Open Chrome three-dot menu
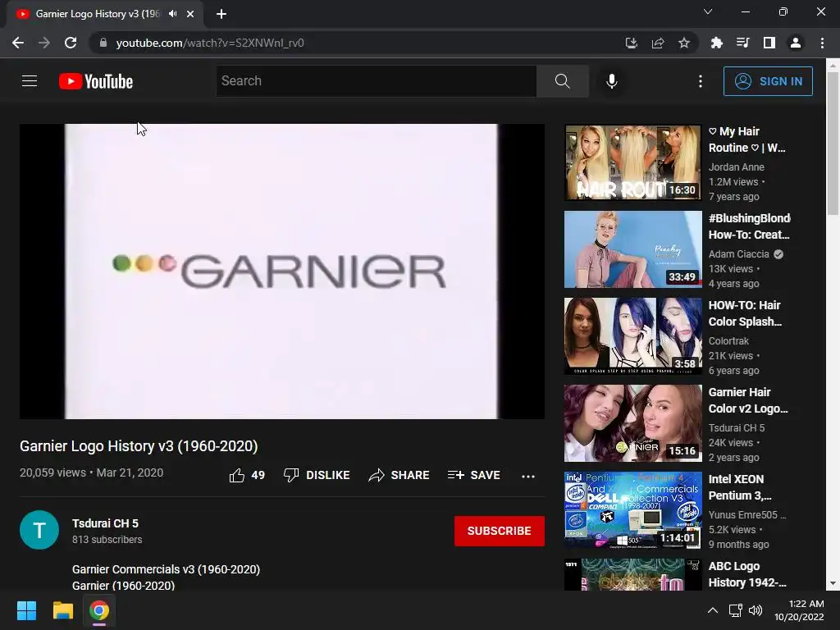This screenshot has height=630, width=840. tap(822, 43)
